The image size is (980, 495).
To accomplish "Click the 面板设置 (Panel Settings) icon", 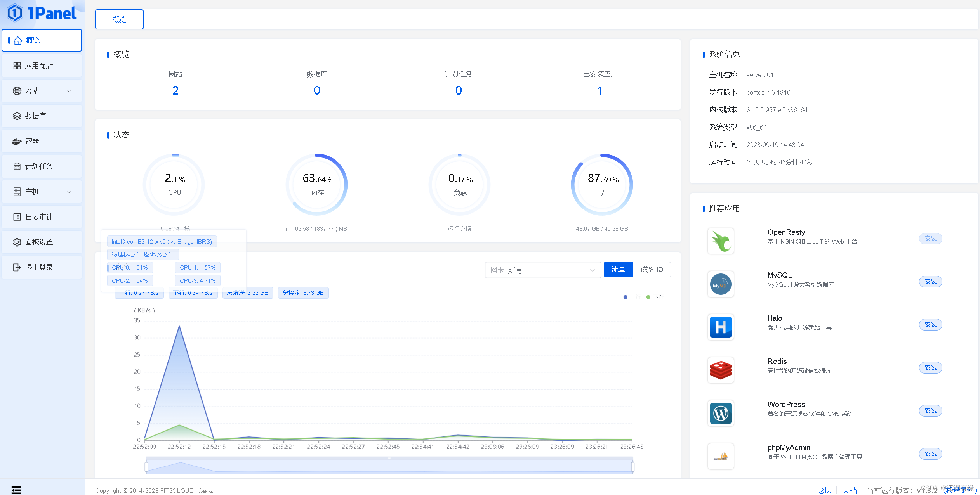I will pyautogui.click(x=17, y=242).
